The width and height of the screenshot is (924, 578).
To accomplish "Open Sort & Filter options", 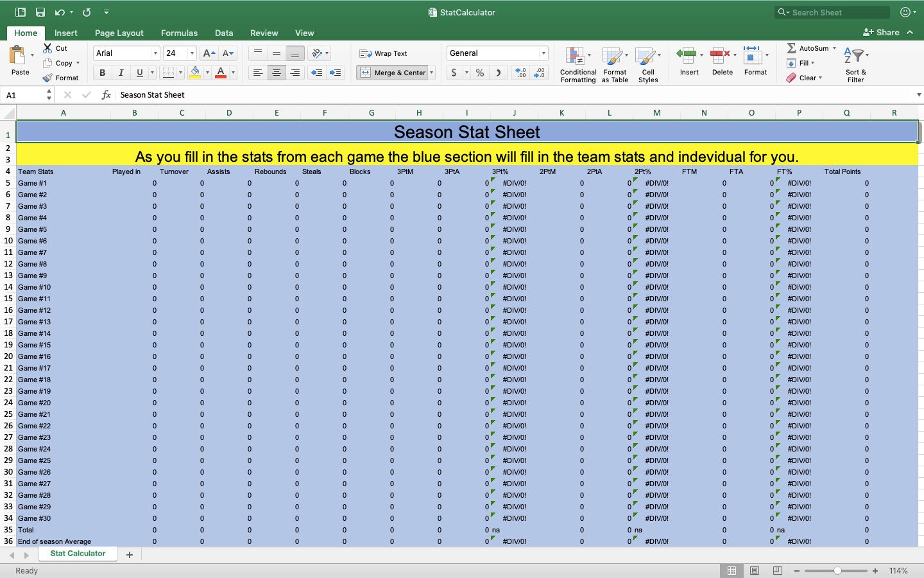I will 855,62.
